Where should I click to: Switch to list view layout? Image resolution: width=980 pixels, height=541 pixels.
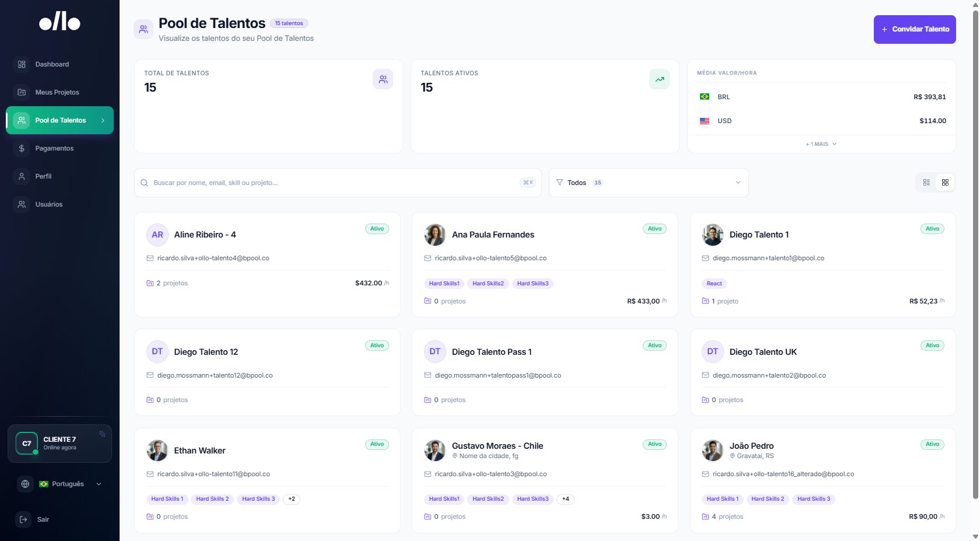click(926, 183)
